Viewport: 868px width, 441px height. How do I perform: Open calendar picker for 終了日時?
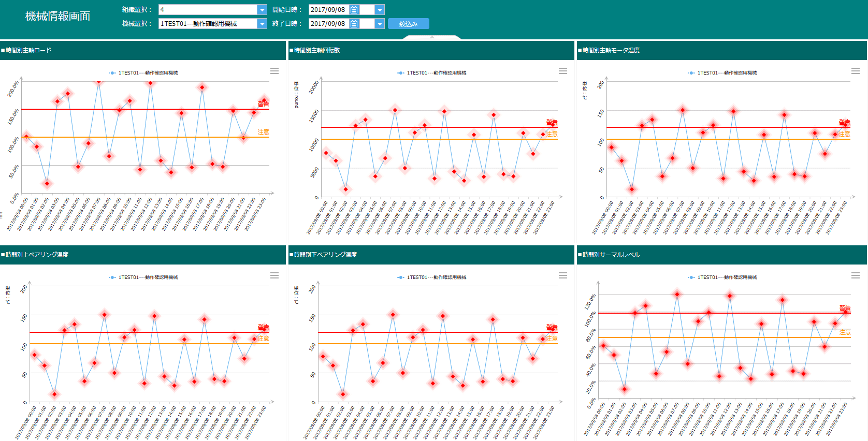coord(354,24)
